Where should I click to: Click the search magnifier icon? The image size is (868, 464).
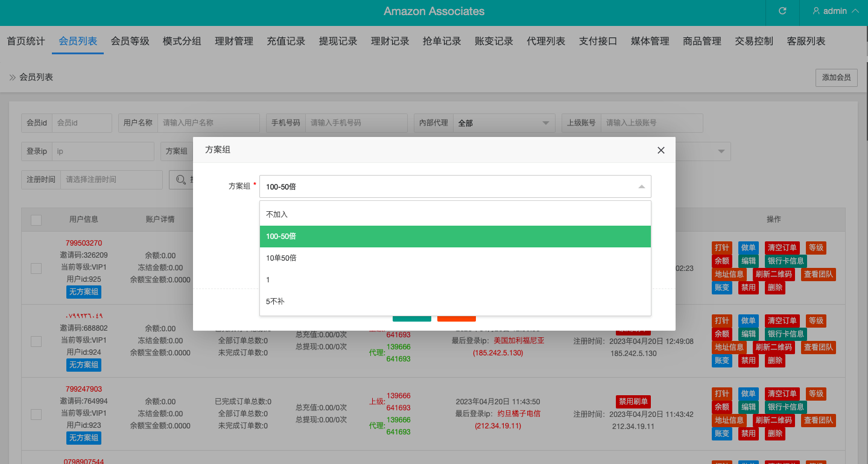pyautogui.click(x=180, y=179)
